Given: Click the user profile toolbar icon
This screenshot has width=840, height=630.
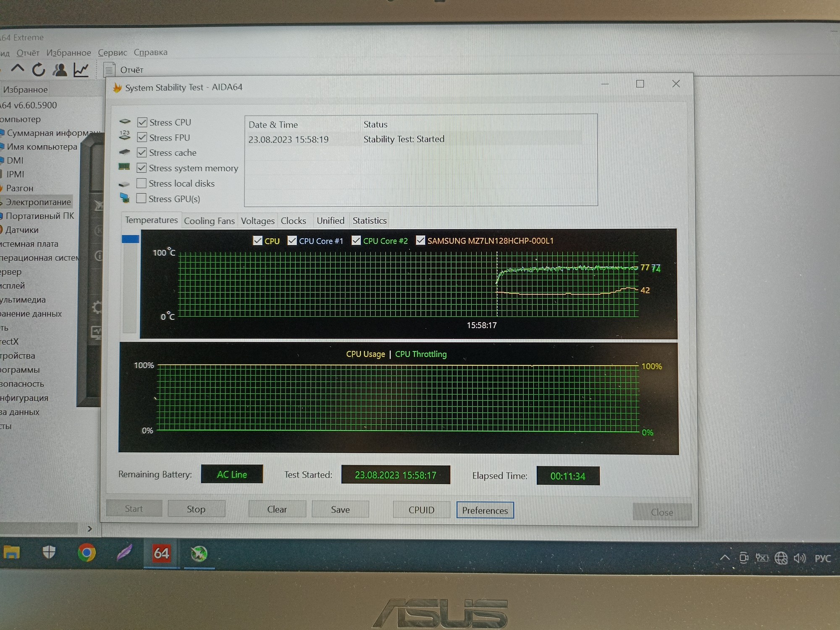Looking at the screenshot, I should click(x=60, y=69).
